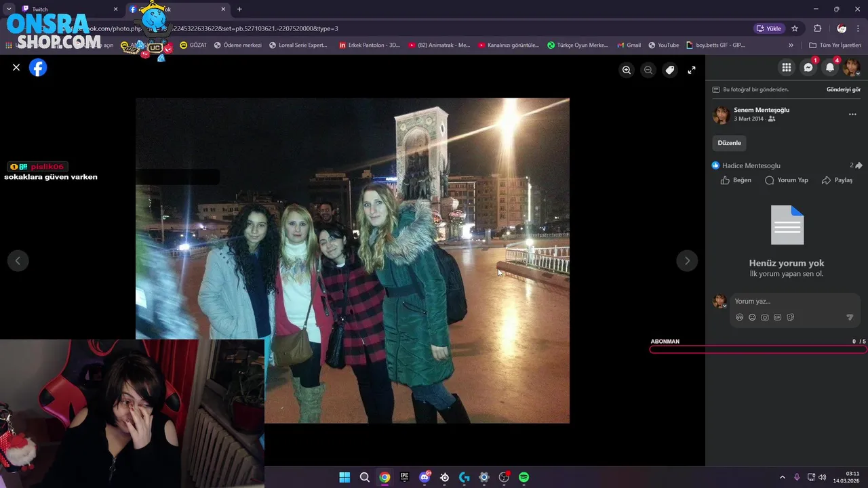Open the account profile menu
Screen dimensions: 868x488
(x=852, y=67)
